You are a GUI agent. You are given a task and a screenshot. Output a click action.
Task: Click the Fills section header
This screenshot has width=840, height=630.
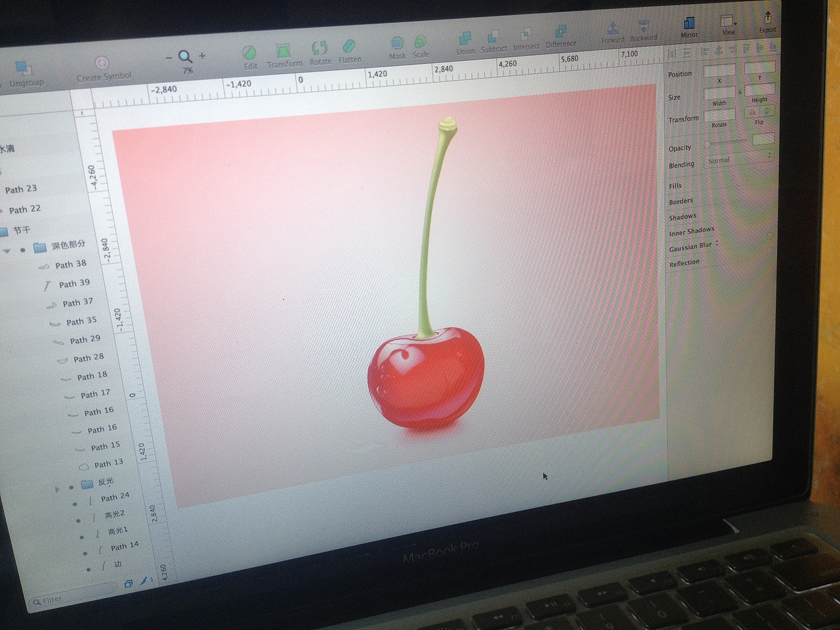pyautogui.click(x=675, y=186)
